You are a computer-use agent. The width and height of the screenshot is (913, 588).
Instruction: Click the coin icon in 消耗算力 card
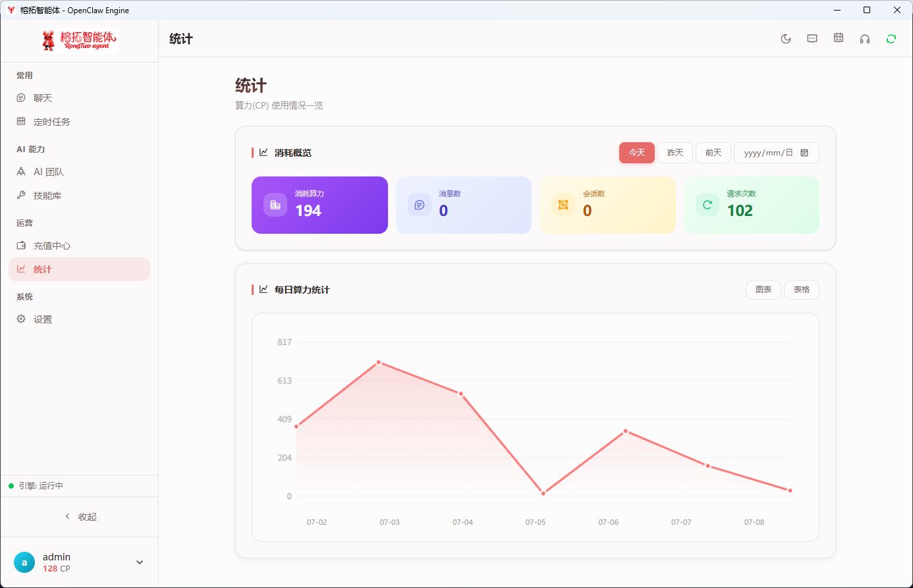point(275,205)
